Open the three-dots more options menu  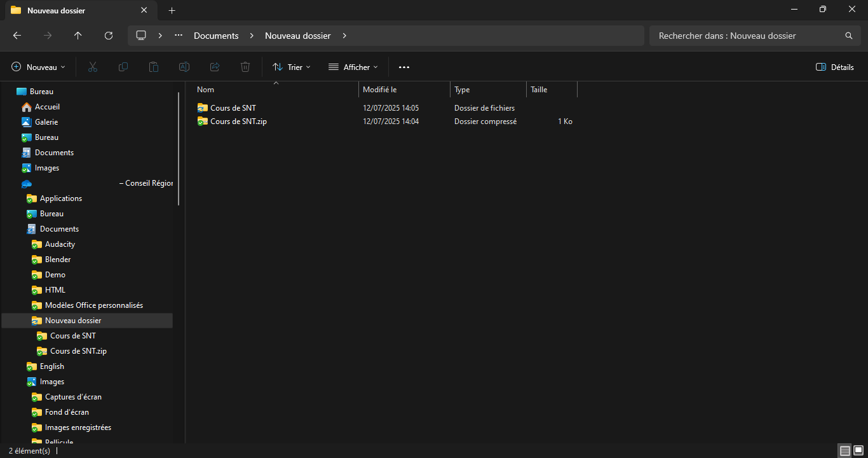[x=404, y=67]
